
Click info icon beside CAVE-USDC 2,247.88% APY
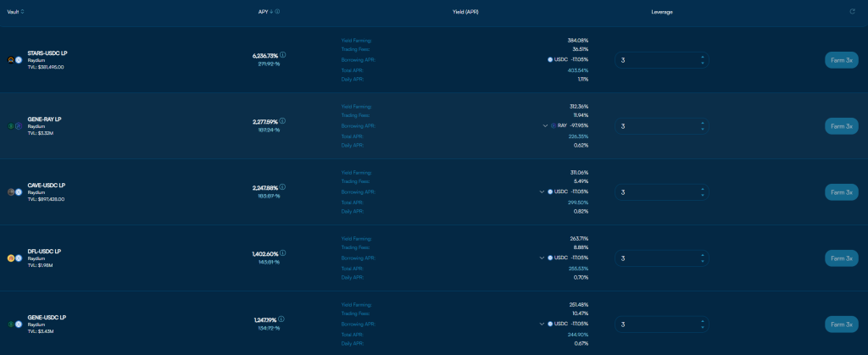(283, 187)
